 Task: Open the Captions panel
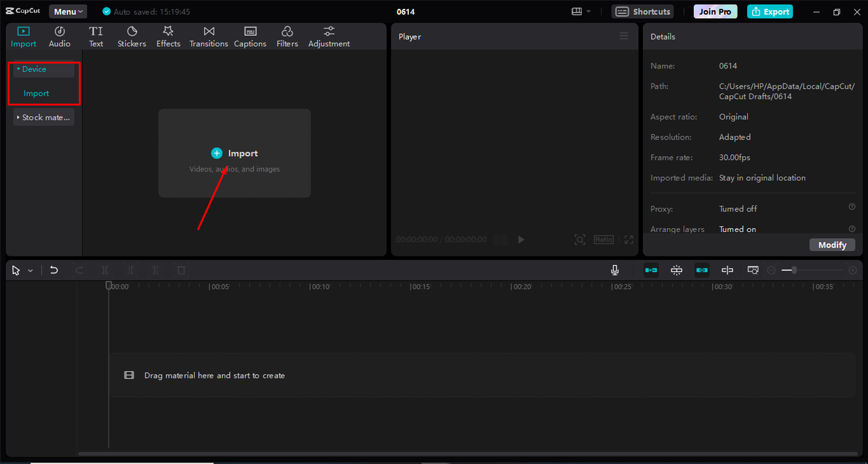click(x=250, y=37)
